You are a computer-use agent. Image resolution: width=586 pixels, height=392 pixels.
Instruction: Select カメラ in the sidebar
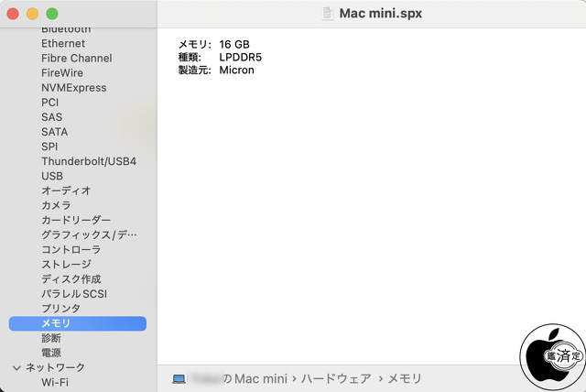(56, 205)
